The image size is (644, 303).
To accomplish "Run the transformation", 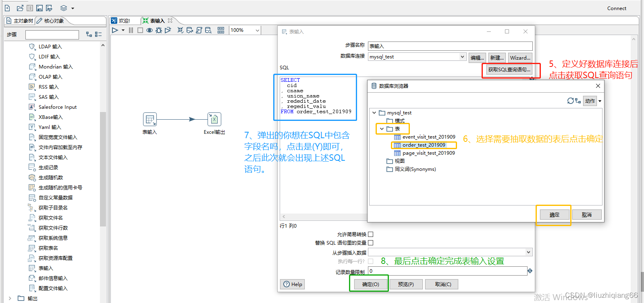I will coord(115,30).
